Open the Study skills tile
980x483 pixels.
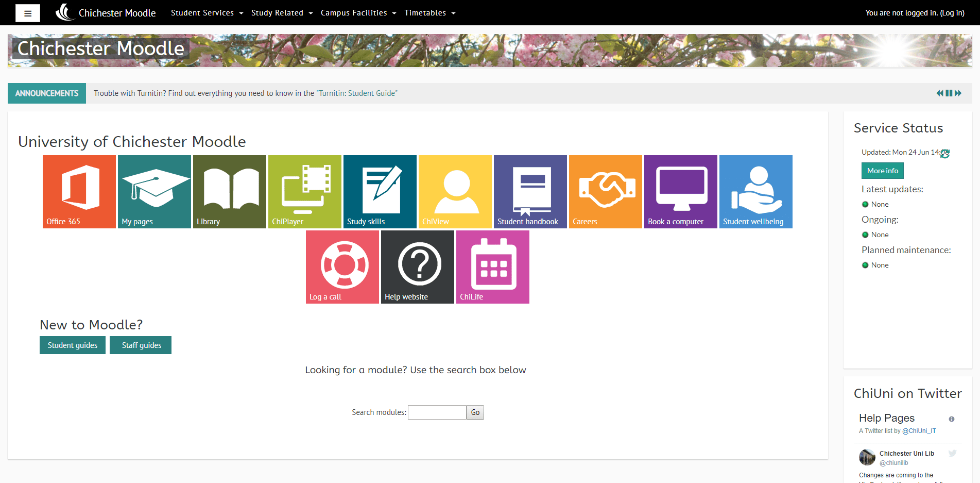pyautogui.click(x=380, y=192)
